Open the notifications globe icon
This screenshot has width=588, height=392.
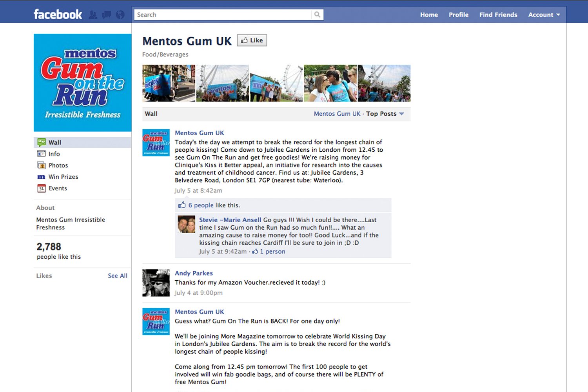120,15
